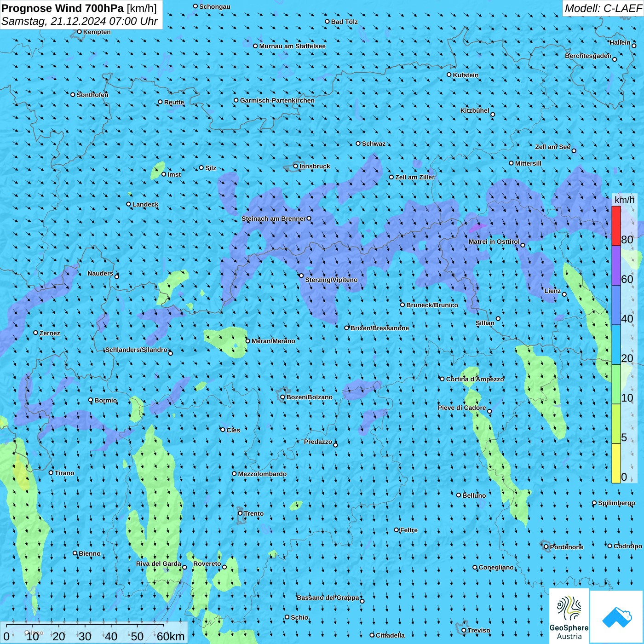Click the Meran/Merano location dot
This screenshot has width=644, height=644.
[x=248, y=341]
